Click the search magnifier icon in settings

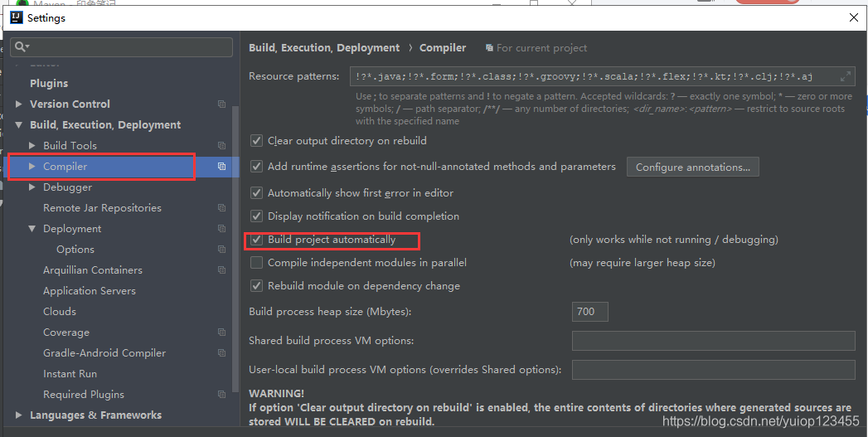click(19, 47)
